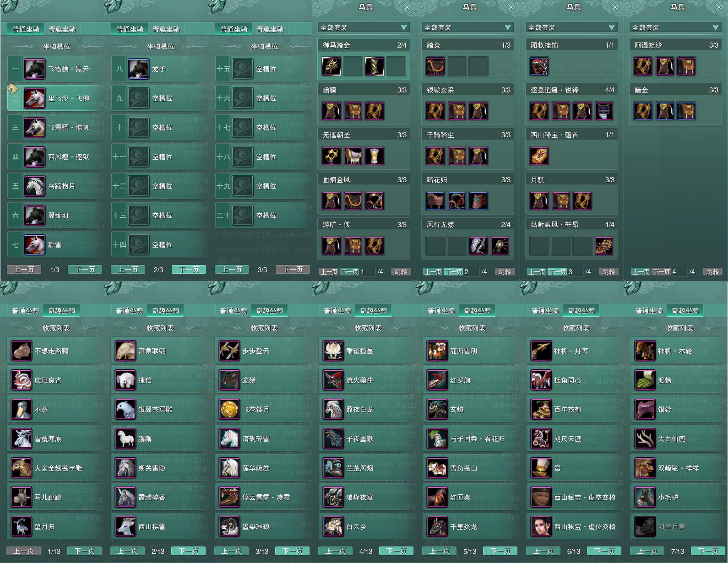Select 普通坐骑 tab in 2/3 mount panel
The image size is (728, 563).
tap(130, 29)
